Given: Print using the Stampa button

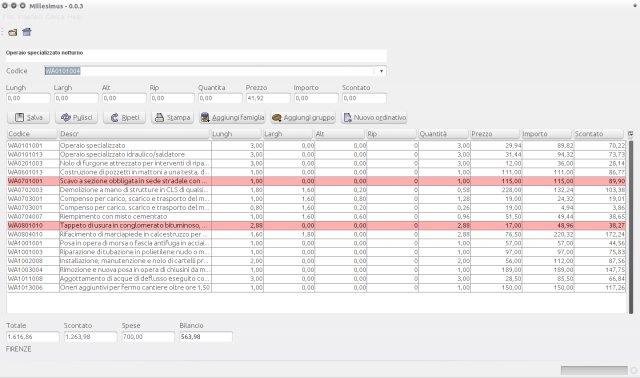Looking at the screenshot, I should click(x=173, y=118).
